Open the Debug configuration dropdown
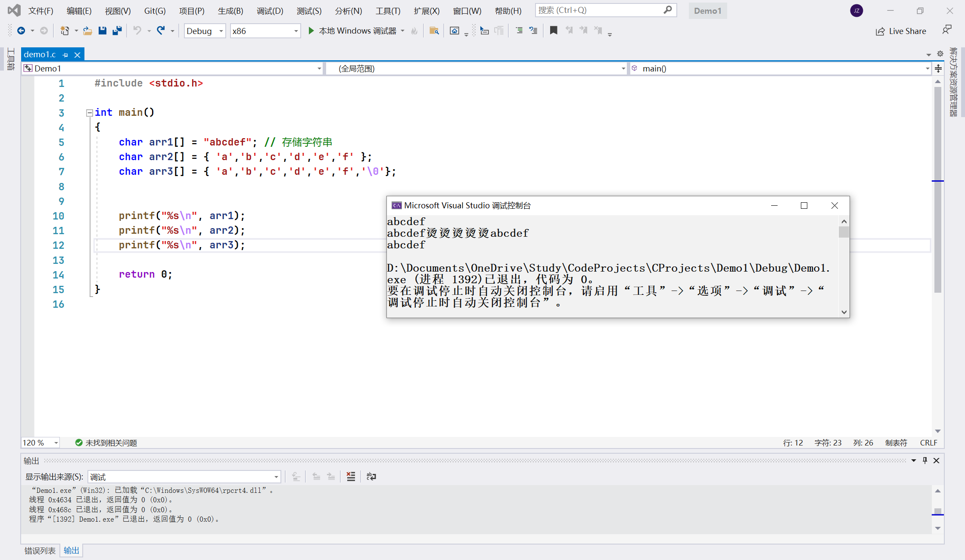The height and width of the screenshot is (560, 965). tap(221, 31)
